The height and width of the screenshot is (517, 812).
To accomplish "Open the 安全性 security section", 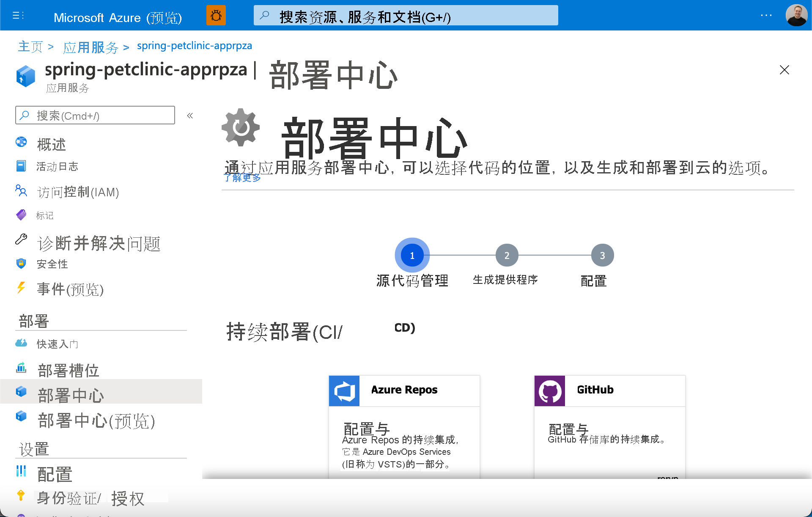I will pyautogui.click(x=52, y=264).
